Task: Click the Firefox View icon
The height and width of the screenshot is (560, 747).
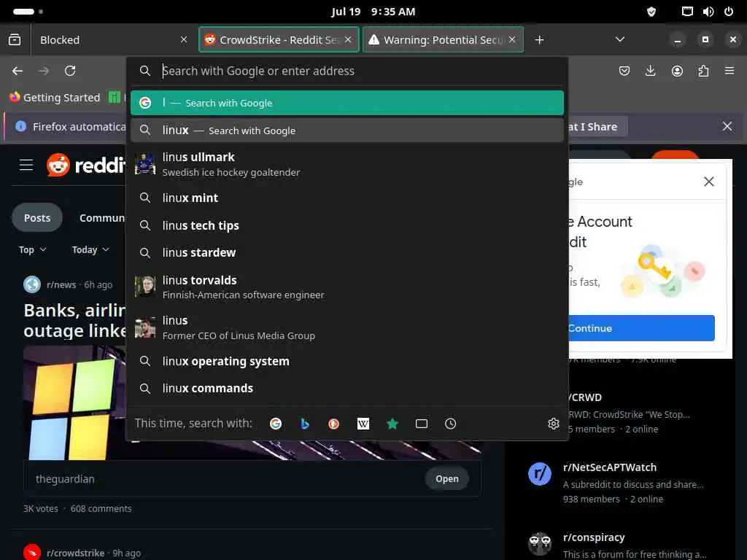Action: [x=15, y=39]
